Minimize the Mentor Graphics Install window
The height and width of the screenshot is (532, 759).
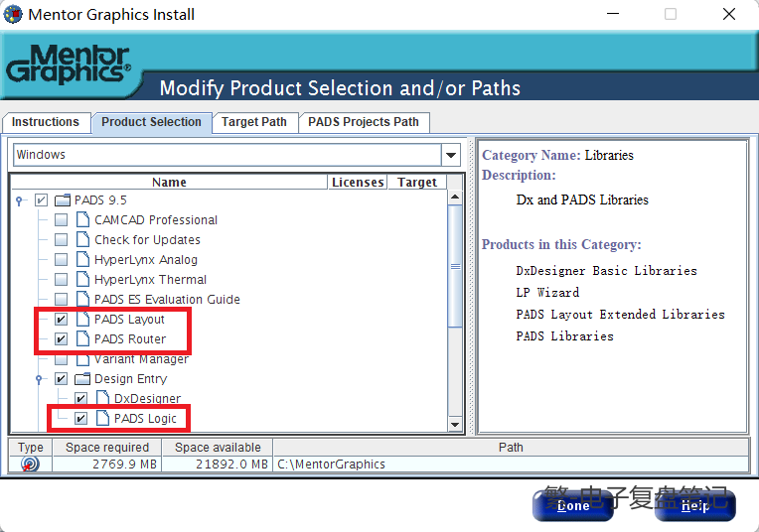613,14
